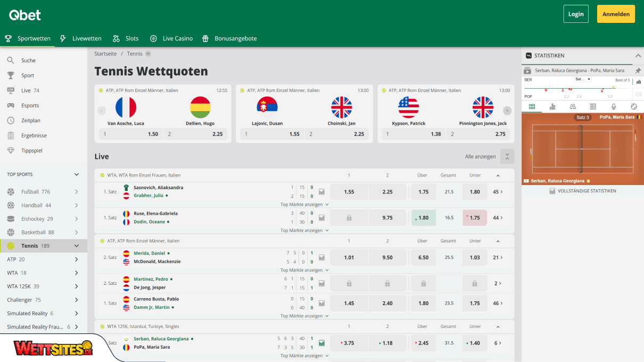Click the Tippspiel diamond icon
The image size is (644, 362).
coord(11,150)
